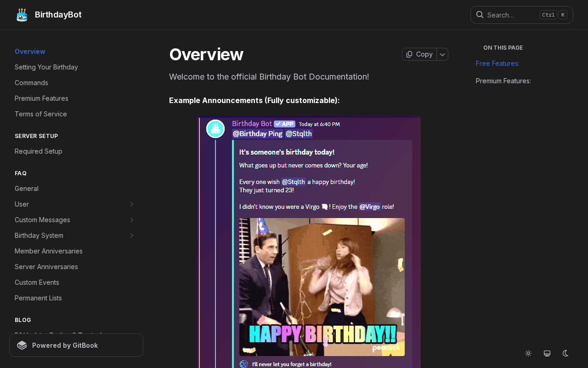
Task: Click the Powered by GitBook link
Action: coord(76,345)
